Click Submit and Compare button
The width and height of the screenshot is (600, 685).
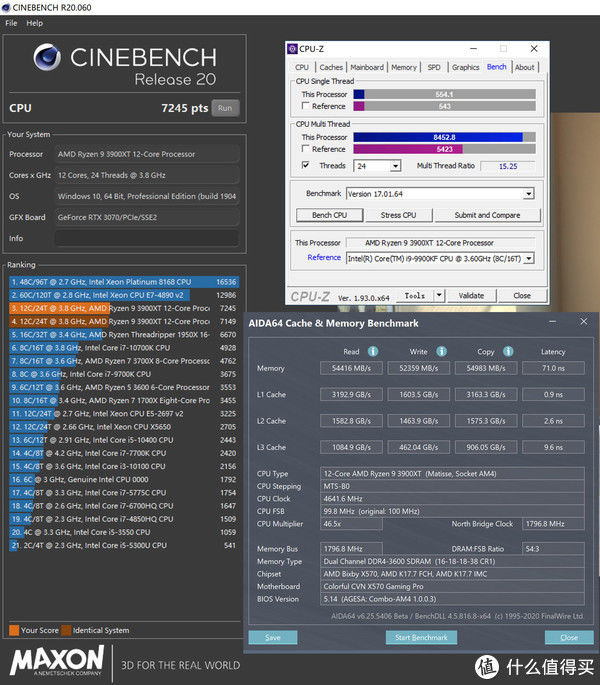(487, 215)
